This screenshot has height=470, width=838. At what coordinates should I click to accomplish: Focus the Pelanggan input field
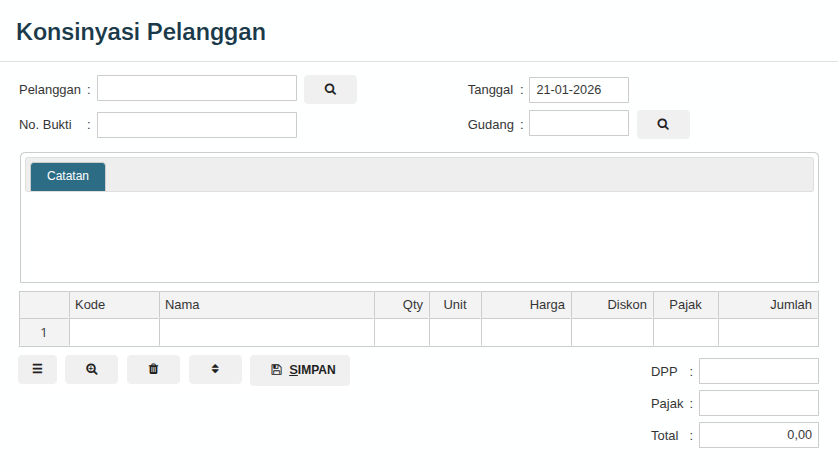coord(197,88)
